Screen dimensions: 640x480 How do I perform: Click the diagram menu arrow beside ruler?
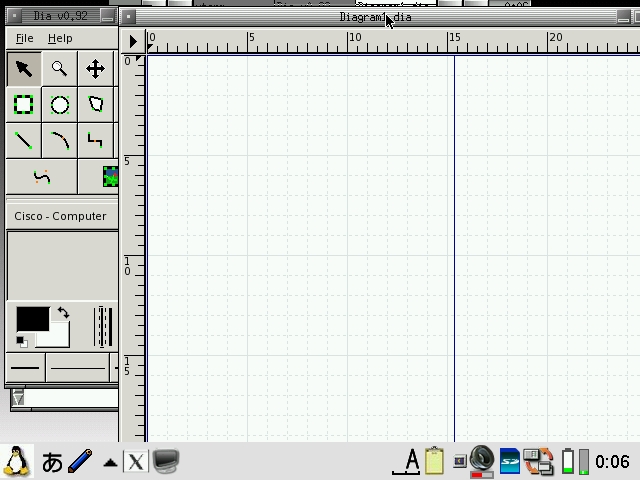tap(133, 41)
